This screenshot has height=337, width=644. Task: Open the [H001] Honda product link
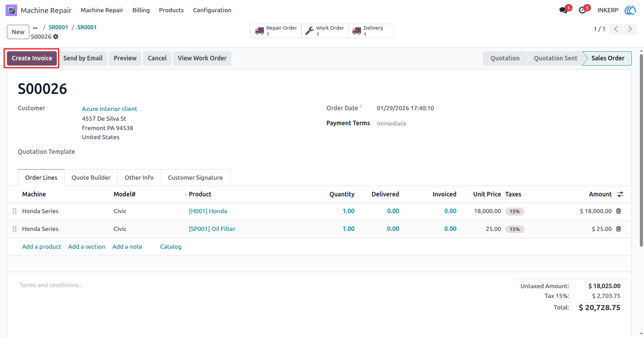click(x=208, y=211)
